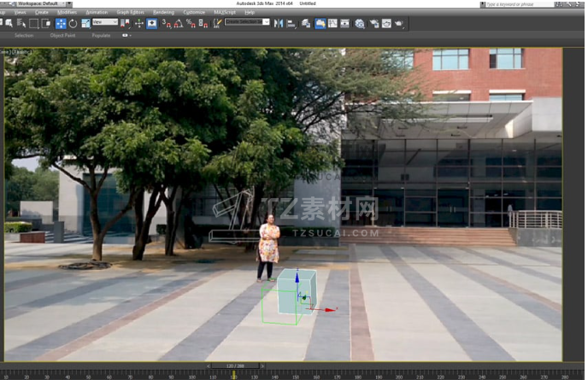Screen dimensions: 588x380
Task: Toggle Keyboard Shortcut Override button
Action: click(151, 24)
